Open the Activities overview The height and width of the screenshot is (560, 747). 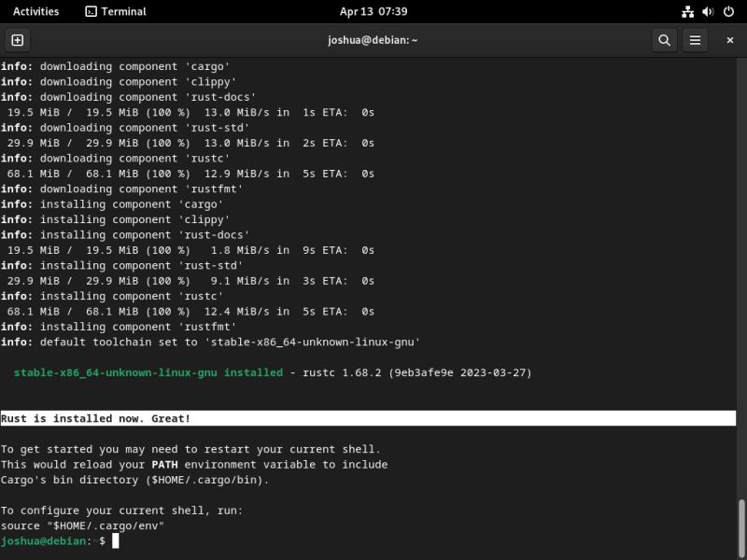(x=35, y=11)
